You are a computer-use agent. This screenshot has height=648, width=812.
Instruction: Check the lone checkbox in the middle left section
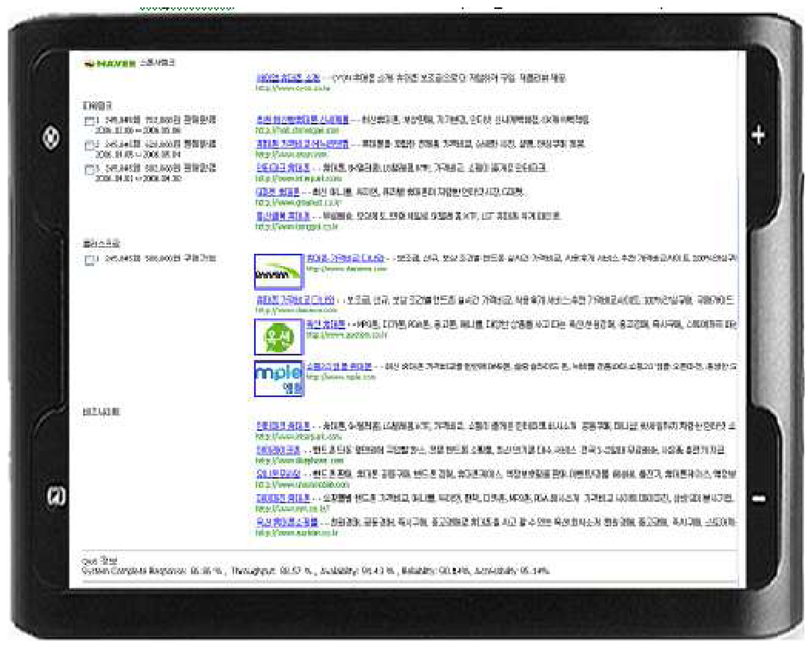(x=89, y=260)
